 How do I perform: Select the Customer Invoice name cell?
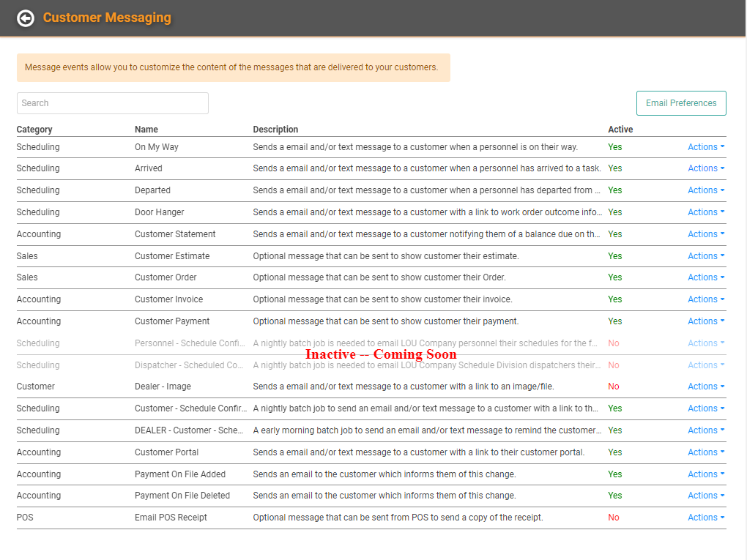[168, 299]
